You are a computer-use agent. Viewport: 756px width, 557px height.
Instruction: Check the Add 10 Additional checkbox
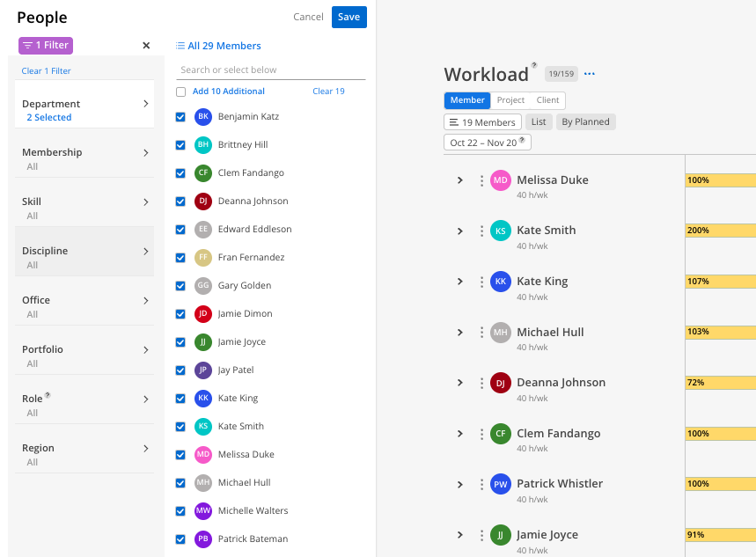[180, 92]
